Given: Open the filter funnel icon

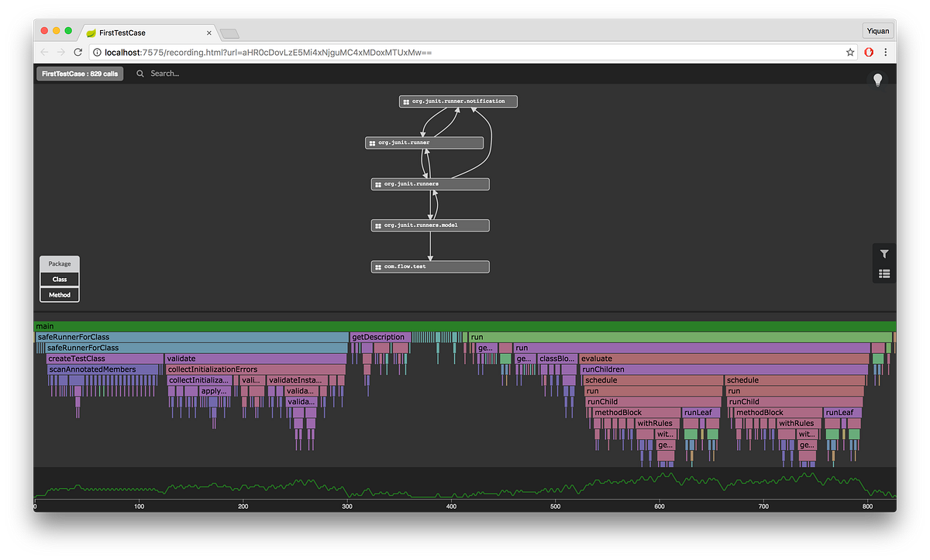Looking at the screenshot, I should (x=884, y=253).
